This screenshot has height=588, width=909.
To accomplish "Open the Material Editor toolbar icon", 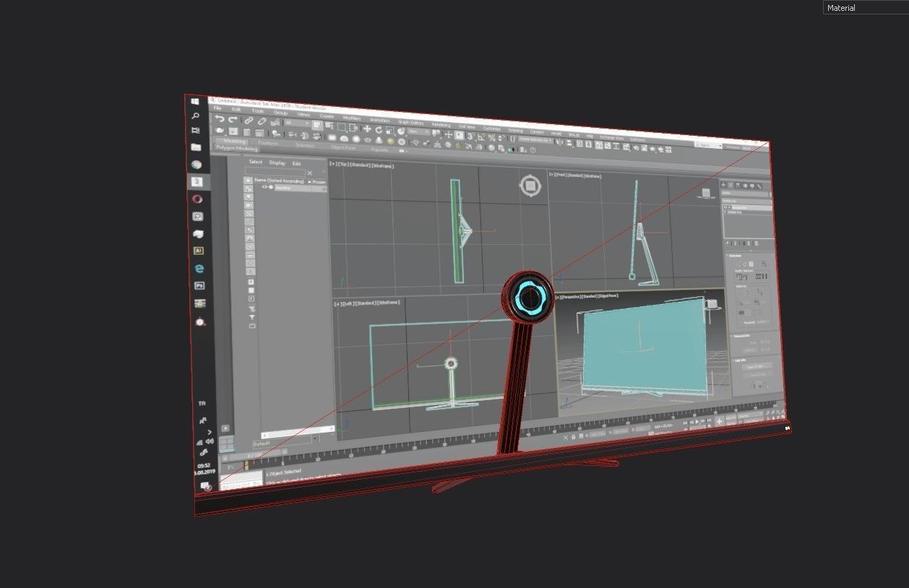I will (626, 146).
